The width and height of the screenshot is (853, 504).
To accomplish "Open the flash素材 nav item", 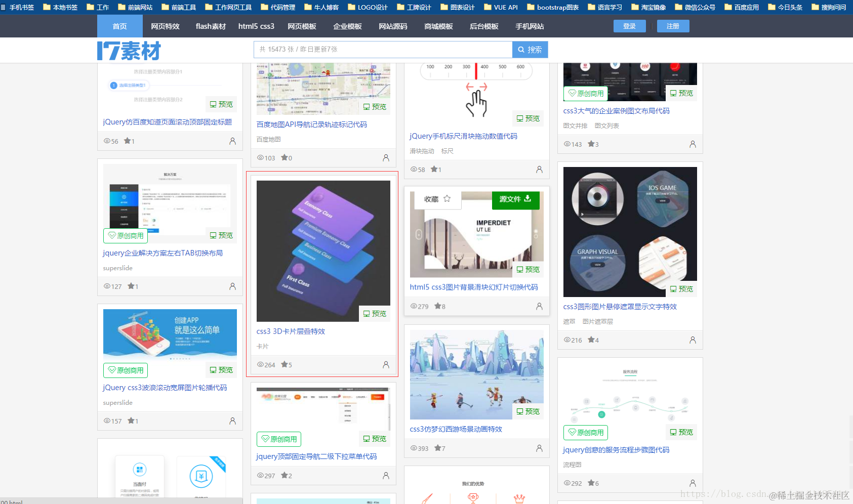I will [x=211, y=26].
